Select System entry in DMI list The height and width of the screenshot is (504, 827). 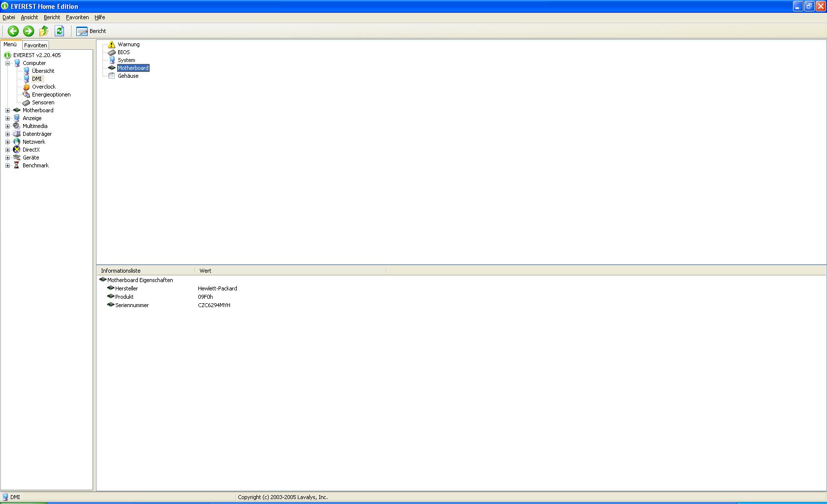(x=126, y=60)
